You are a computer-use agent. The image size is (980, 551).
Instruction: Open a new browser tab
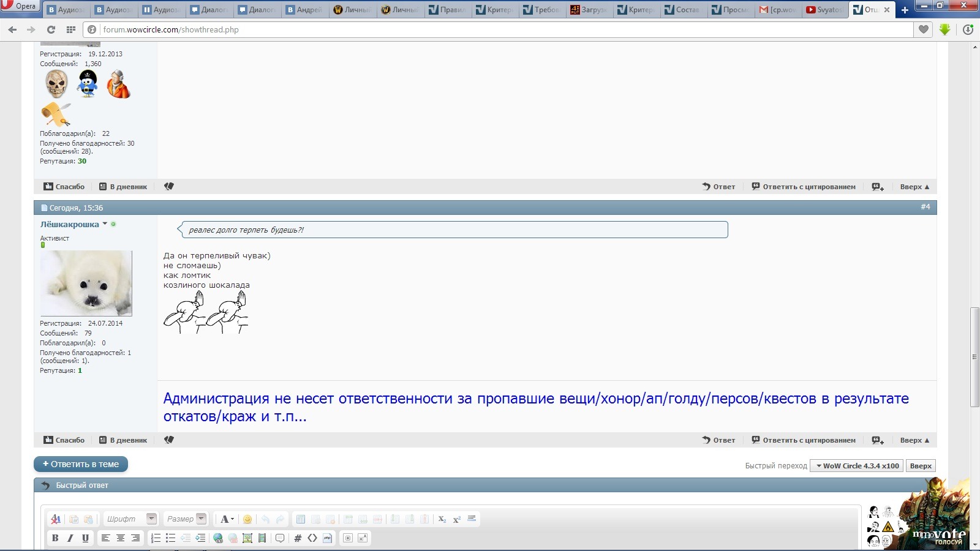pyautogui.click(x=905, y=10)
